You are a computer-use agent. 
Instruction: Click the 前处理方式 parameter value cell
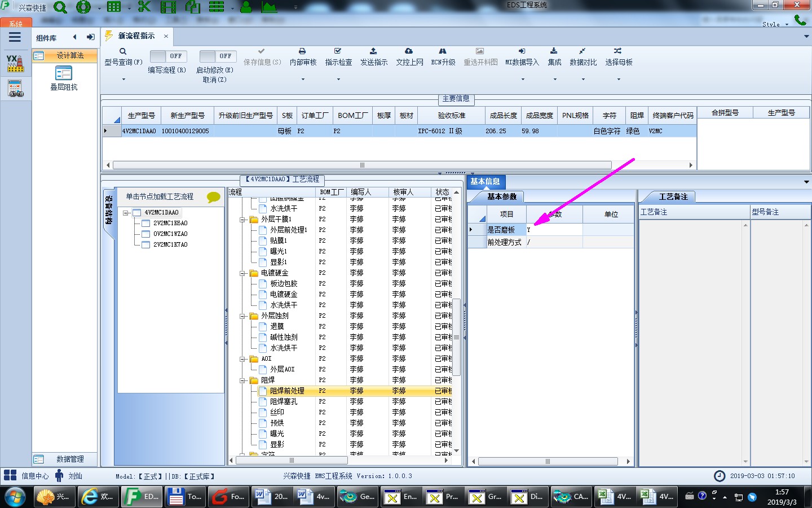(554, 242)
